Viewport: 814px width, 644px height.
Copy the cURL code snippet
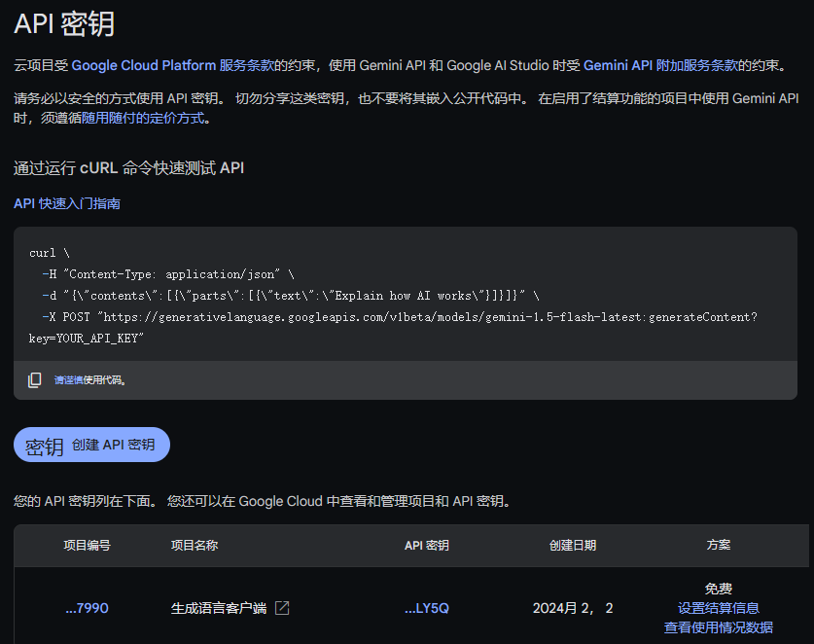coord(35,380)
